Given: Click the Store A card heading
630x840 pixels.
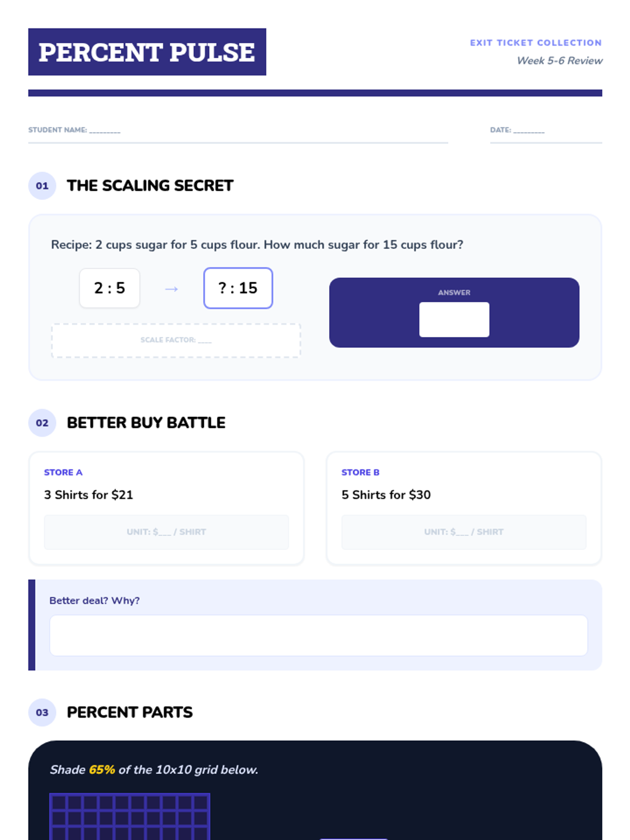Looking at the screenshot, I should (63, 472).
